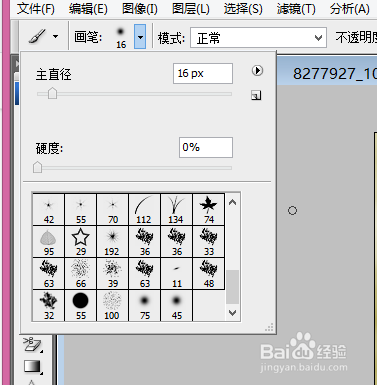Click the Brush tool preset icon

(37, 36)
